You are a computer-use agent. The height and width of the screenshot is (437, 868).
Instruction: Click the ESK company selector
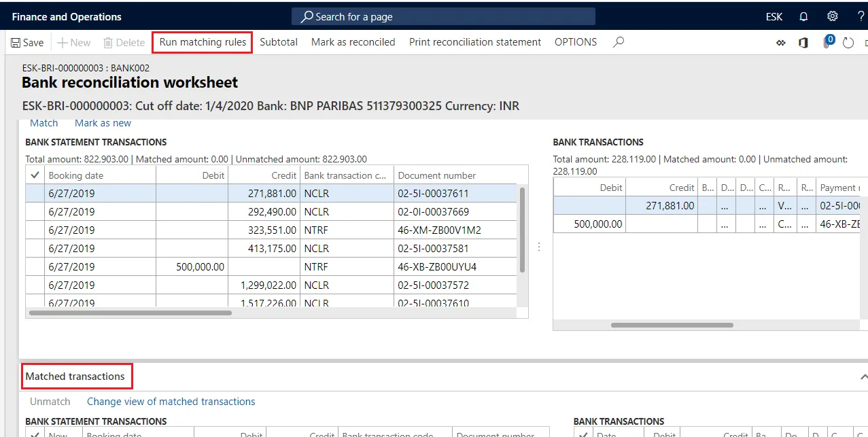pos(774,17)
